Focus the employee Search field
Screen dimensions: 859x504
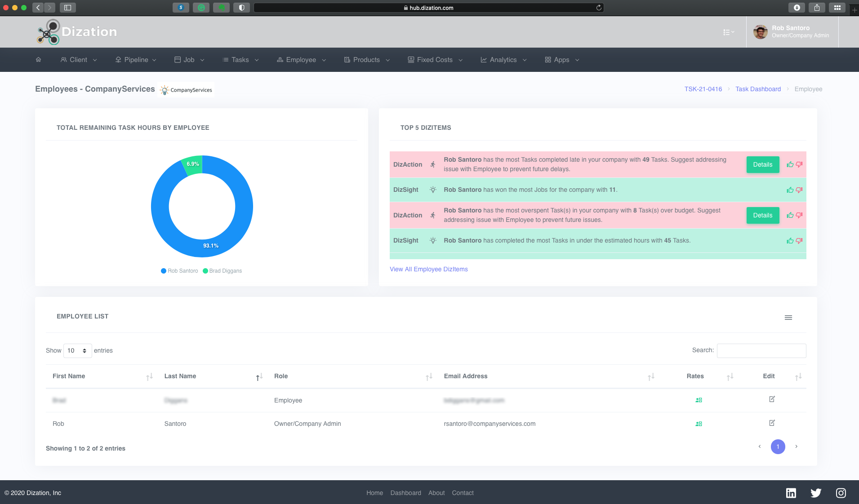(x=761, y=351)
